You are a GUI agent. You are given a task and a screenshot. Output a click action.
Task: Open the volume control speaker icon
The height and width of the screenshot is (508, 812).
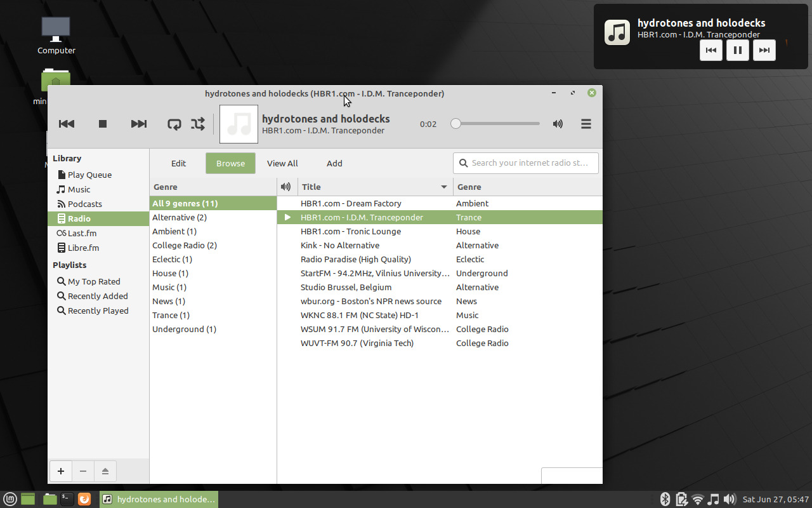tap(558, 124)
